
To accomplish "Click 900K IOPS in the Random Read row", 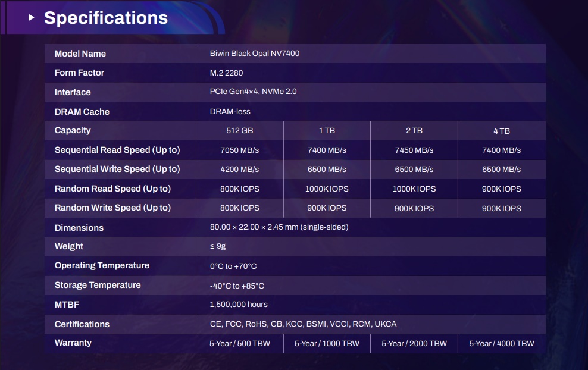I will click(x=502, y=189).
